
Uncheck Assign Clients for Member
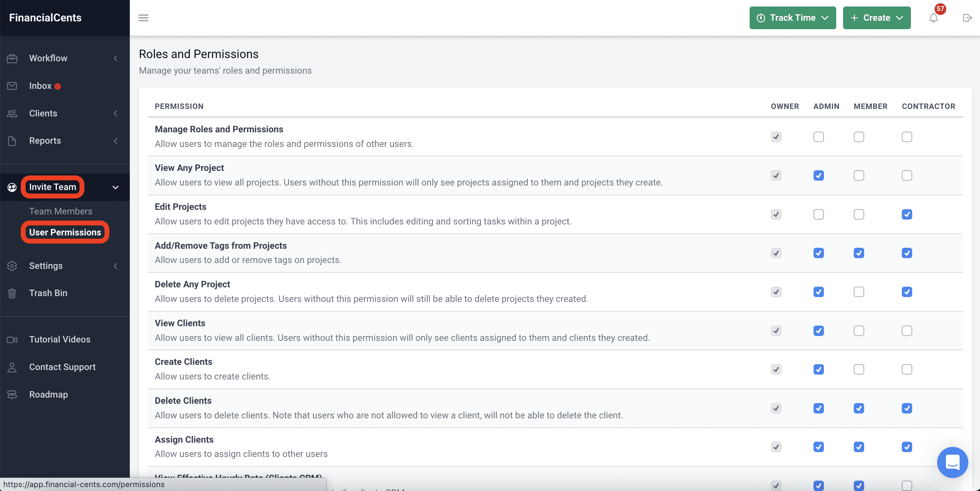(859, 447)
